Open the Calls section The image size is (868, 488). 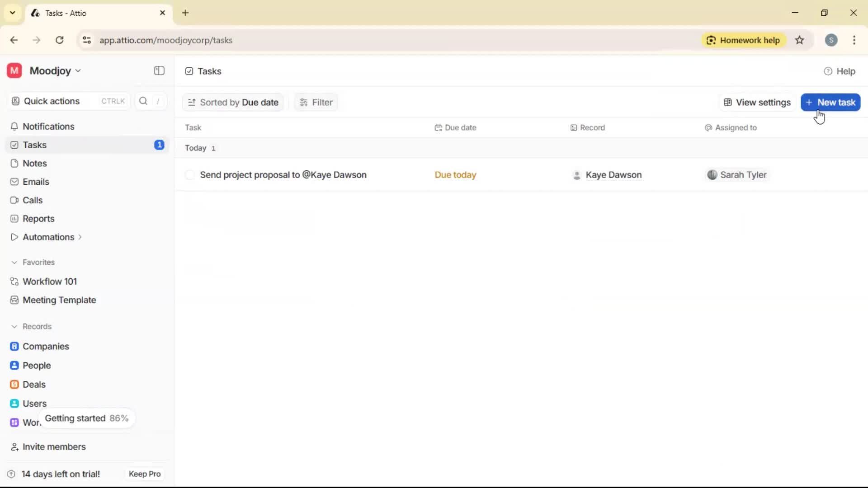click(32, 200)
